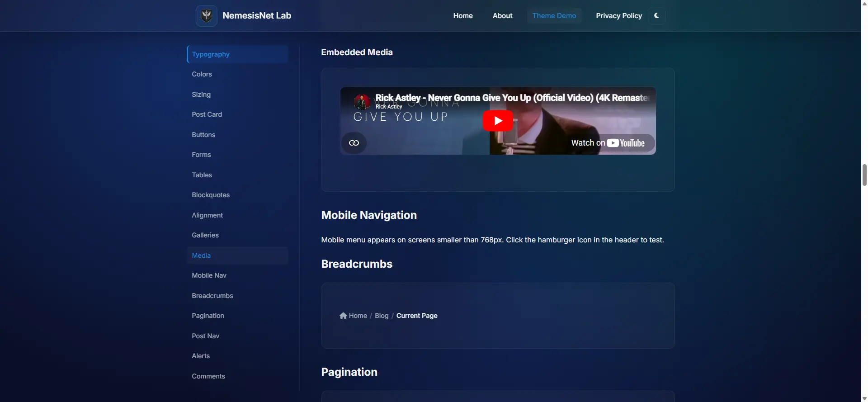Click the Current Page breadcrumb text
The height and width of the screenshot is (402, 868).
(417, 316)
